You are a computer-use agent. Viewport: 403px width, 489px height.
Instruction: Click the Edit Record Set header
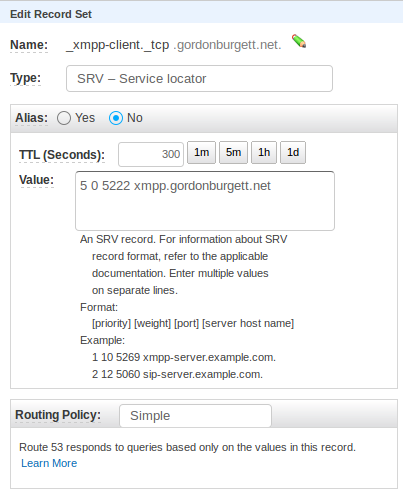[51, 14]
